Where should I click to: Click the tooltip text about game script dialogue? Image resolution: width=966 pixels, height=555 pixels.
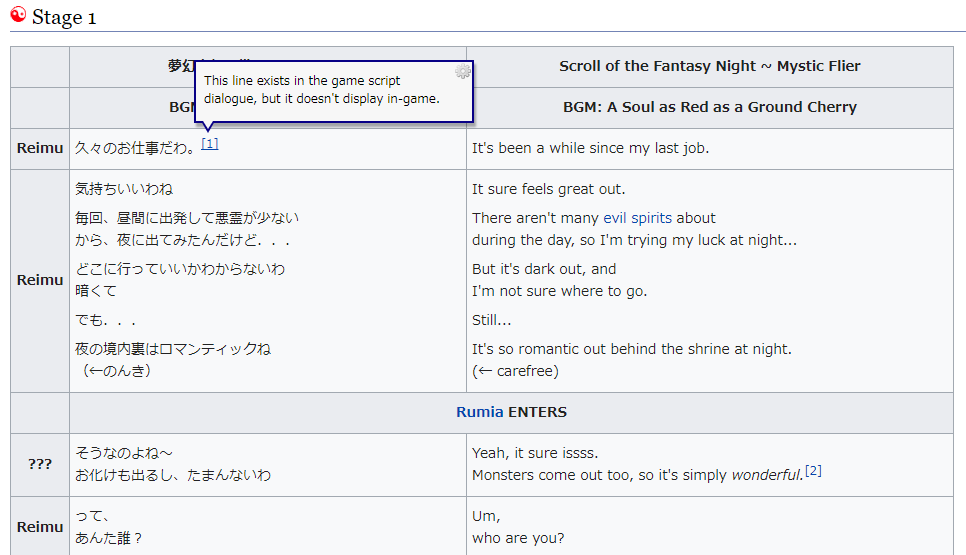322,89
